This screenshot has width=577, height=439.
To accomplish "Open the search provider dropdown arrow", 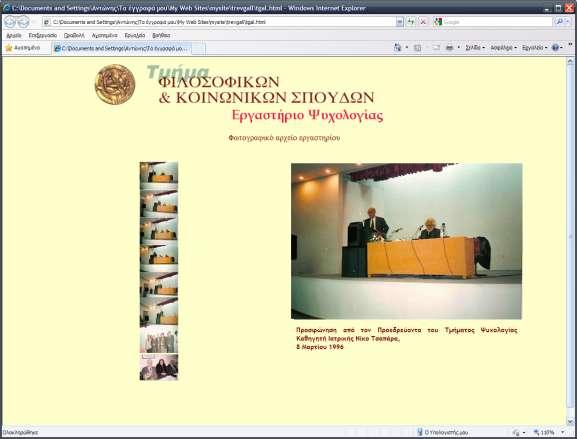I will pyautogui.click(x=569, y=22).
